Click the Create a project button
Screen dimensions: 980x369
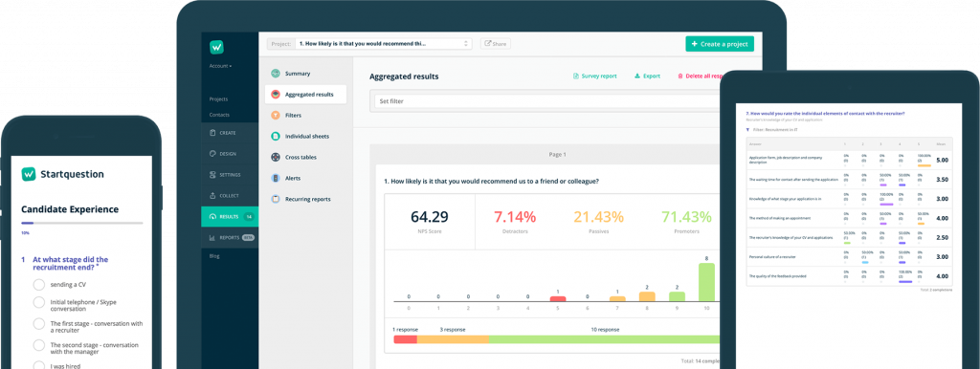coord(720,44)
